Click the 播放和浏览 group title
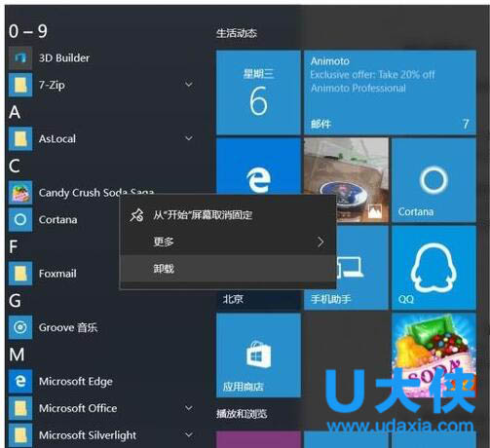490x448 pixels. (x=242, y=414)
